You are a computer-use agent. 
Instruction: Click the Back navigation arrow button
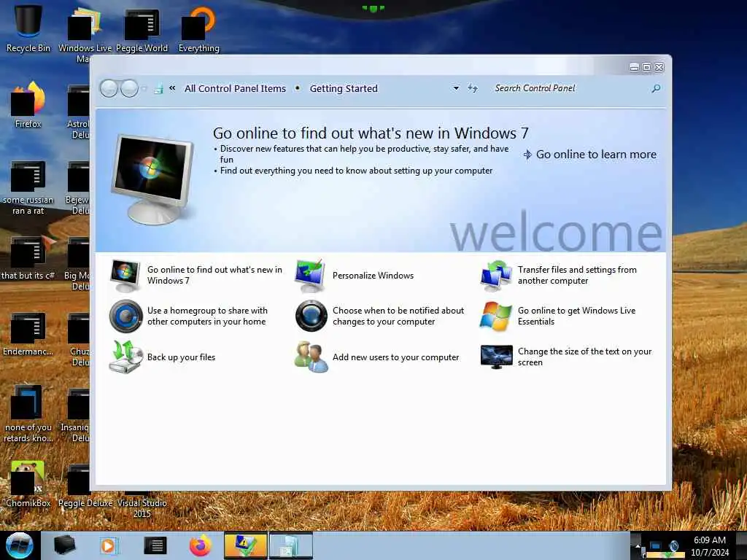[x=109, y=88]
